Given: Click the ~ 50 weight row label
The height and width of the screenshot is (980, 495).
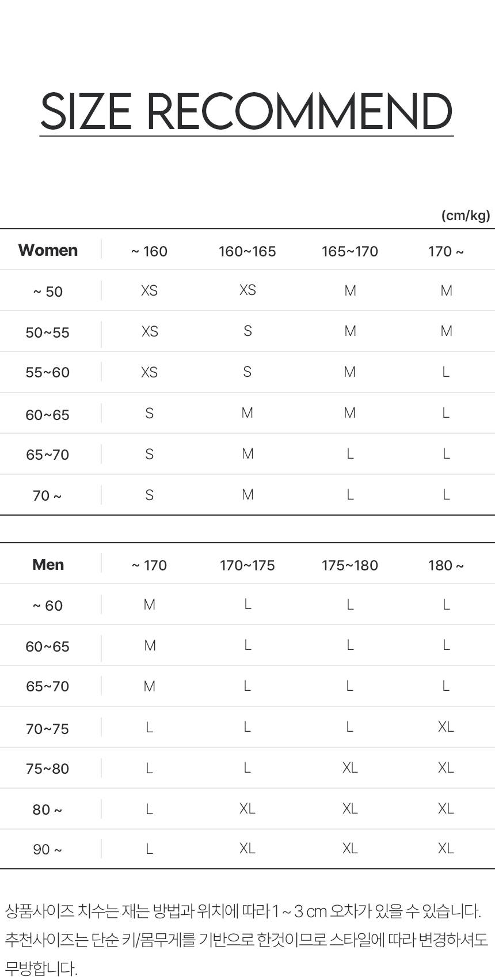Looking at the screenshot, I should tap(48, 292).
